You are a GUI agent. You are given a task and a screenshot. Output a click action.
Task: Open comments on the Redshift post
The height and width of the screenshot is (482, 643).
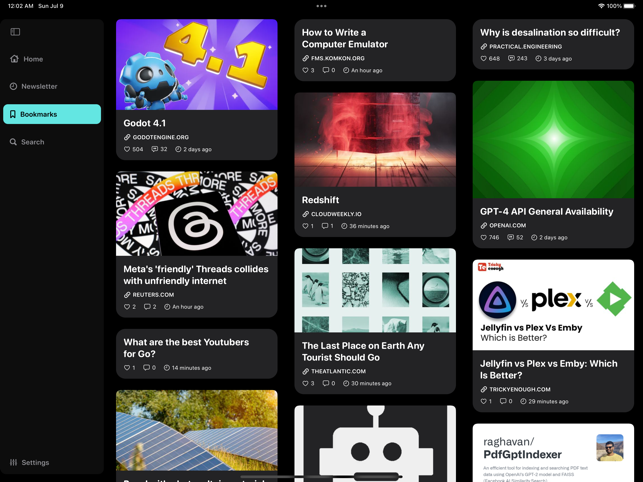point(327,226)
